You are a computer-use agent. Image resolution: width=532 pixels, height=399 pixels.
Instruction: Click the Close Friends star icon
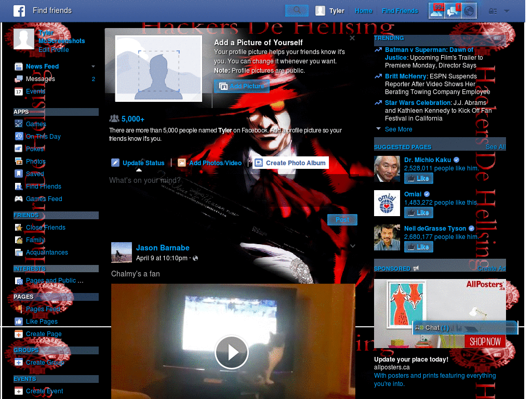coord(19,228)
